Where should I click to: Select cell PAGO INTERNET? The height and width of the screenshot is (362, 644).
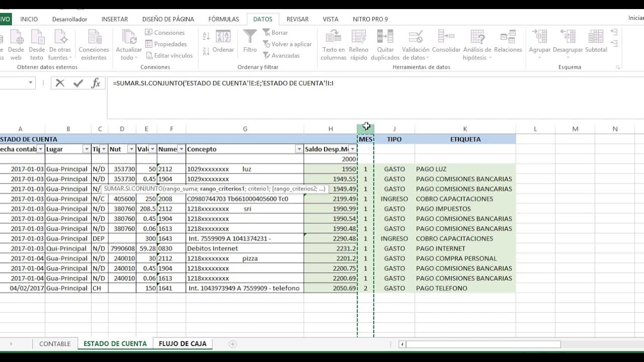(x=465, y=248)
